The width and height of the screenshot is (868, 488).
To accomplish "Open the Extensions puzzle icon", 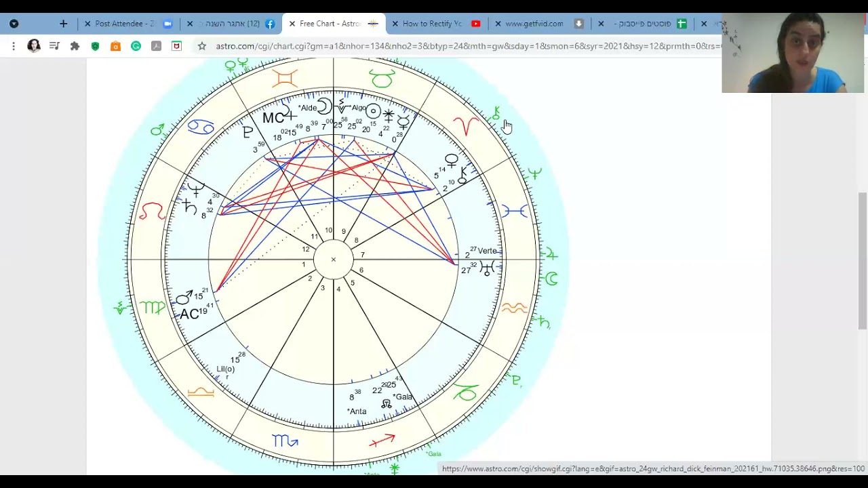I will click(75, 46).
